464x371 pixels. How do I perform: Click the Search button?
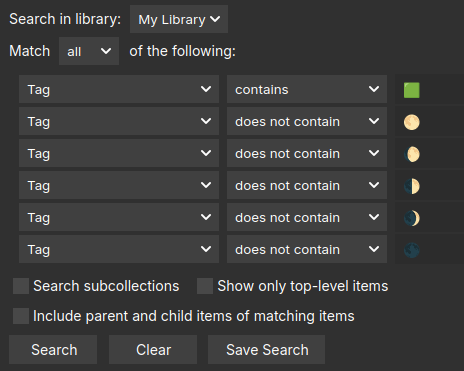tap(53, 350)
